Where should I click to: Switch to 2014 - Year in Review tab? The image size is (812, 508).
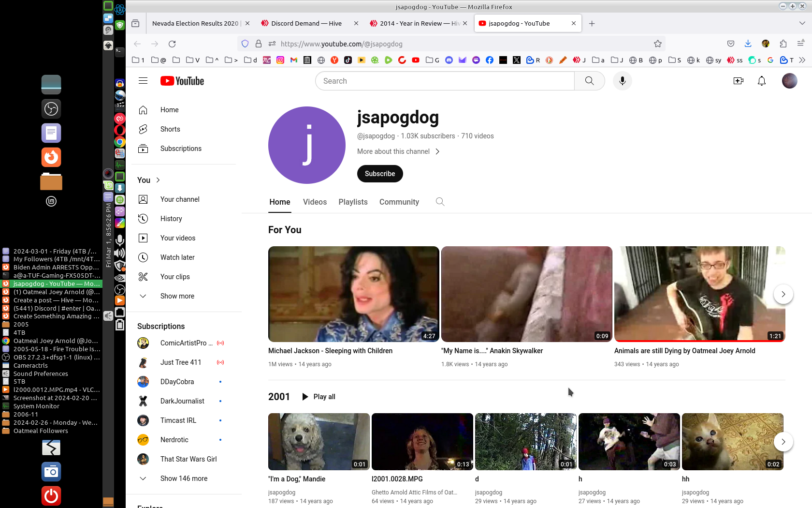pyautogui.click(x=416, y=23)
